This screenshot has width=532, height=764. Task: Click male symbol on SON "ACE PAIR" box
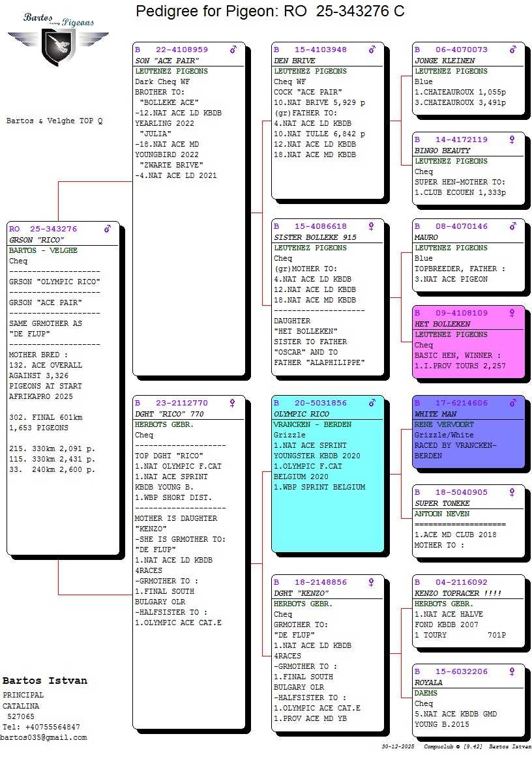(233, 50)
